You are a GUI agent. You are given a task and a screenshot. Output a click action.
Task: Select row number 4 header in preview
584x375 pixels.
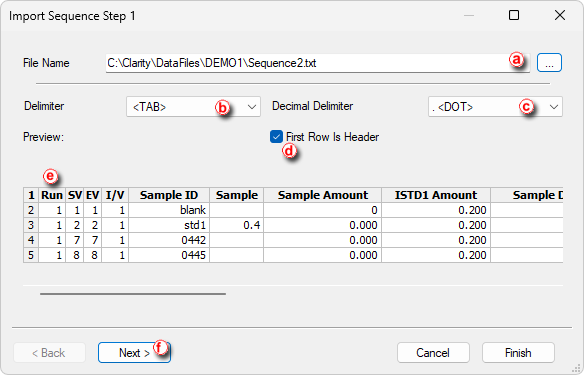pyautogui.click(x=31, y=240)
